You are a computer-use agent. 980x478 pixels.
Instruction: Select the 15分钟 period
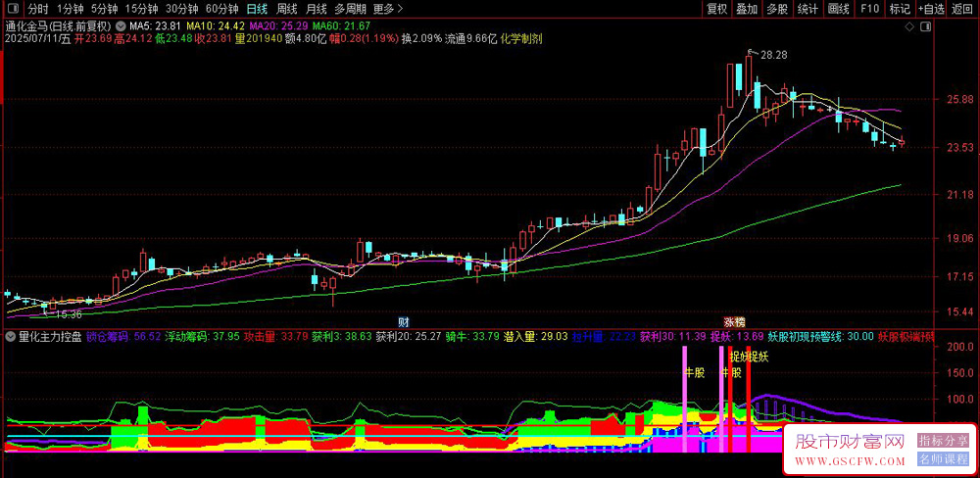pyautogui.click(x=141, y=9)
